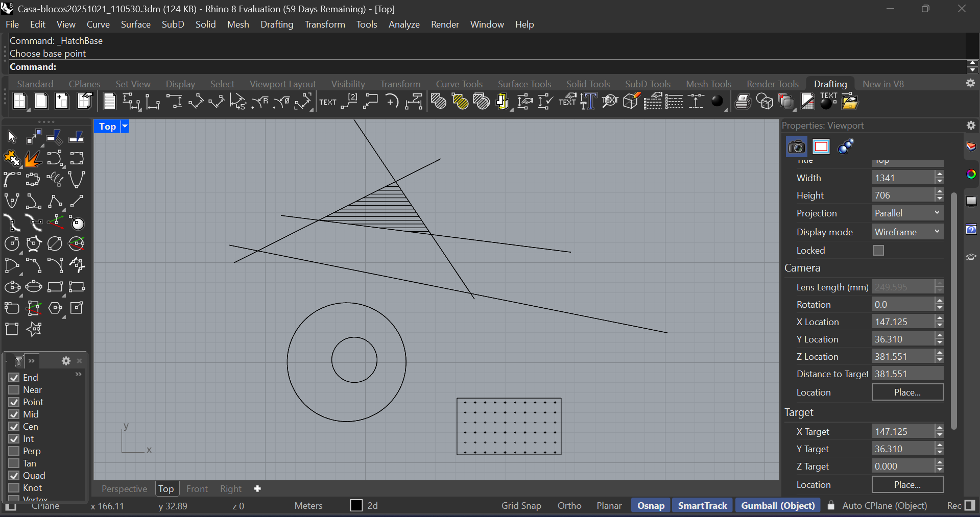This screenshot has width=980, height=517.
Task: Disable the Quad object snap
Action: tap(14, 476)
